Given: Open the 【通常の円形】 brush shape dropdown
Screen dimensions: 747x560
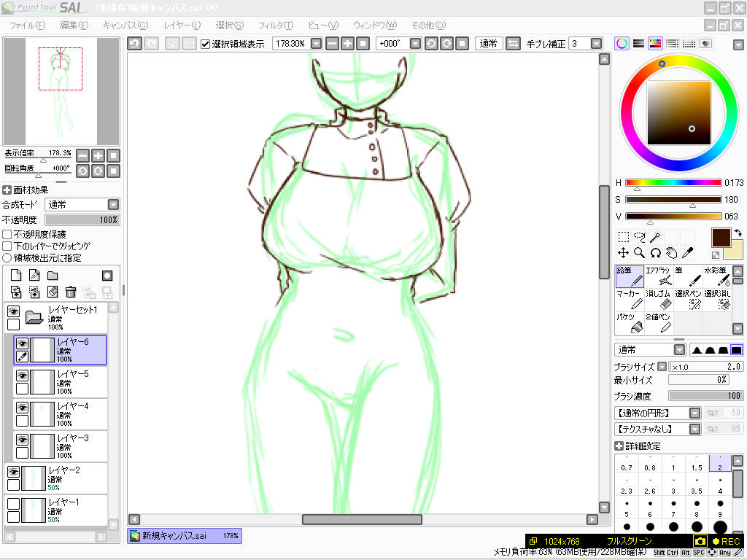Looking at the screenshot, I should pos(695,413).
